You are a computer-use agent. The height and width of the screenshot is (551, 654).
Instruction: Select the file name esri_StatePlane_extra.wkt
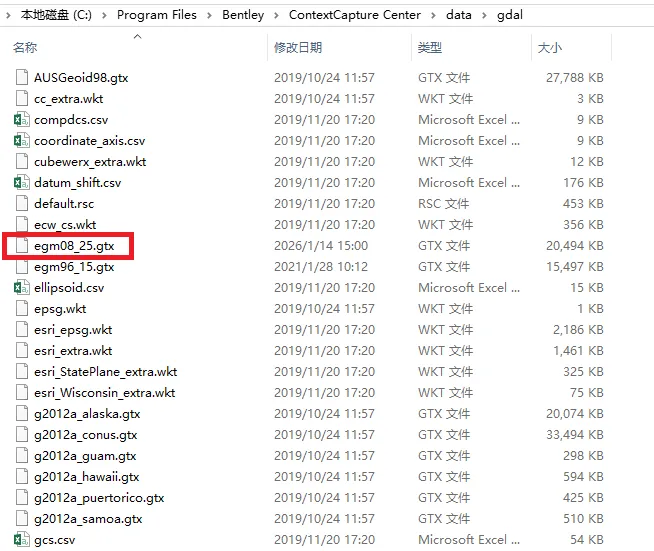(x=106, y=372)
